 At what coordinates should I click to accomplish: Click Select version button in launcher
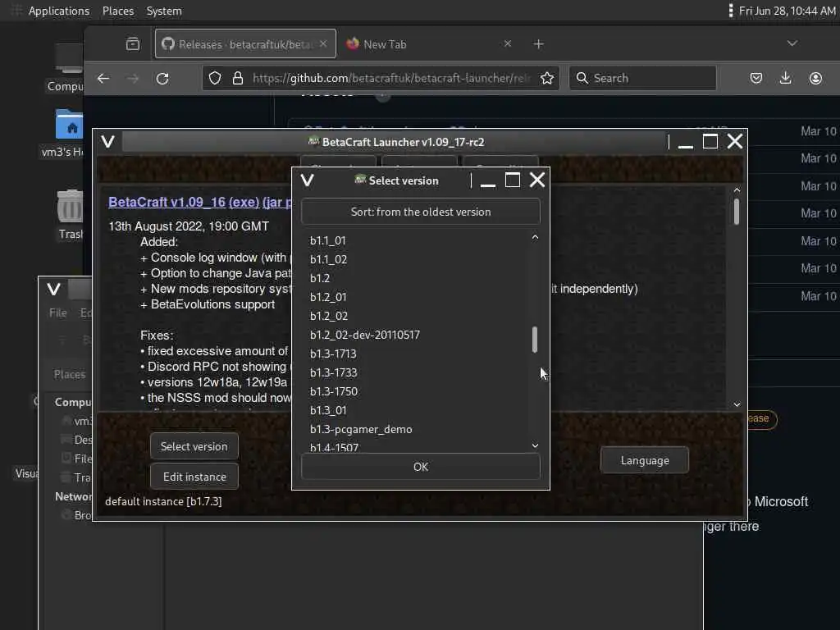coord(194,446)
